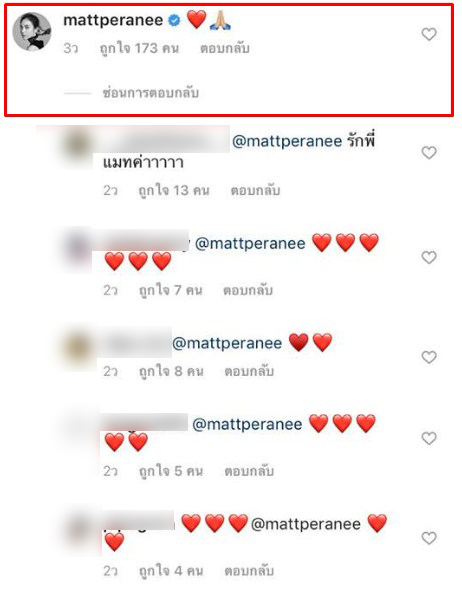Tap heart icon on reply with 5 likes

[429, 438]
